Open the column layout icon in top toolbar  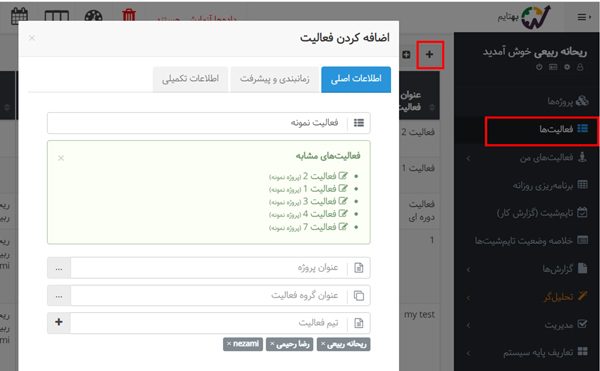point(57,16)
